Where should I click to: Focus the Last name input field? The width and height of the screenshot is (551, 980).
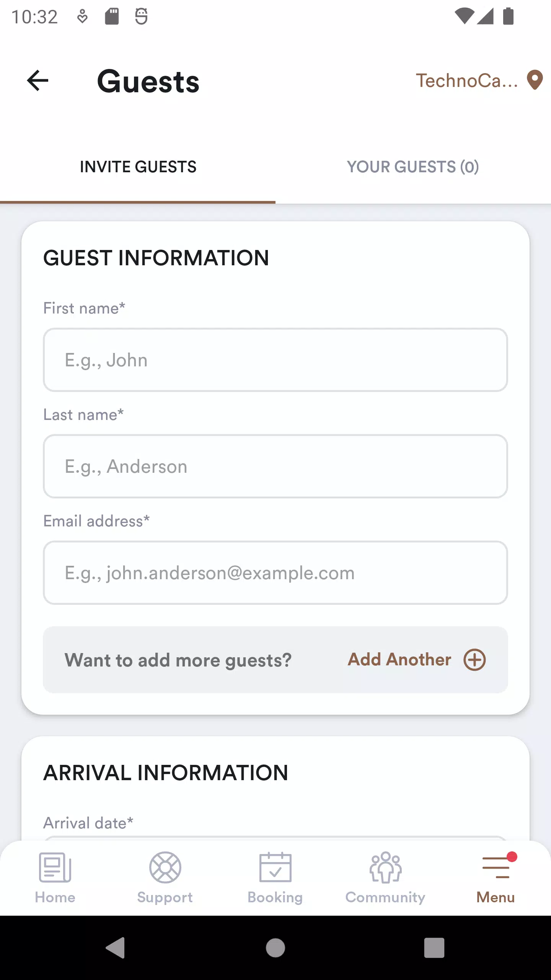pyautogui.click(x=275, y=466)
